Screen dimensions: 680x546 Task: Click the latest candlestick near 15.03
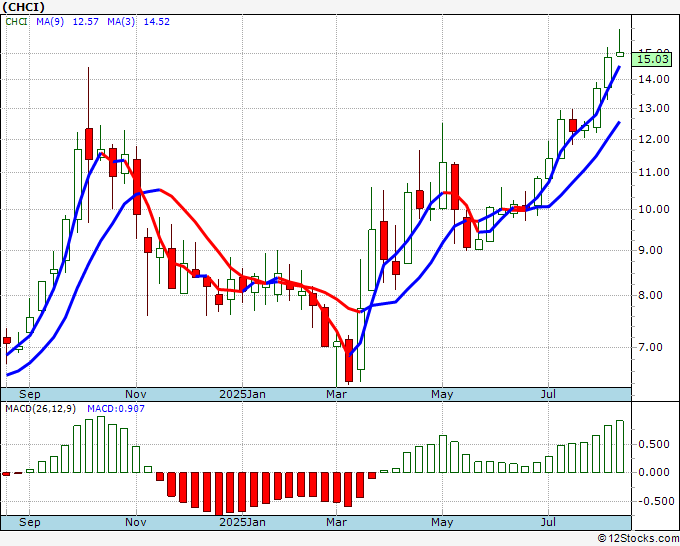click(x=620, y=54)
